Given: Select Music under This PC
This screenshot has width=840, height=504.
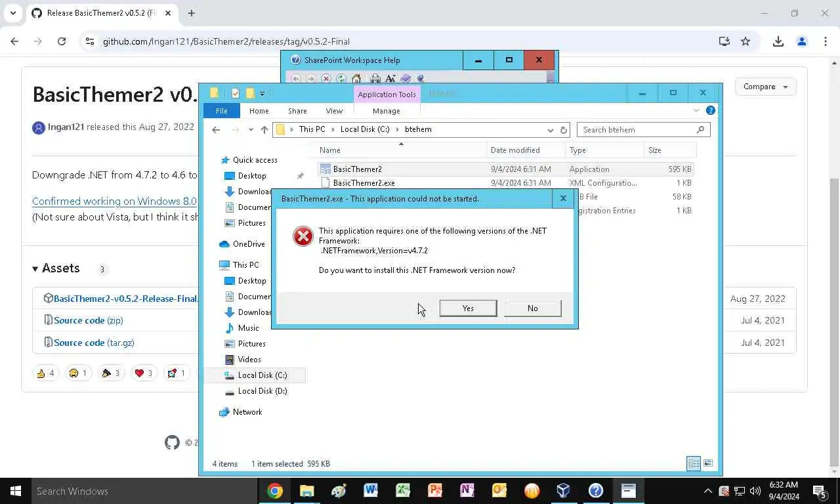Looking at the screenshot, I should point(248,328).
